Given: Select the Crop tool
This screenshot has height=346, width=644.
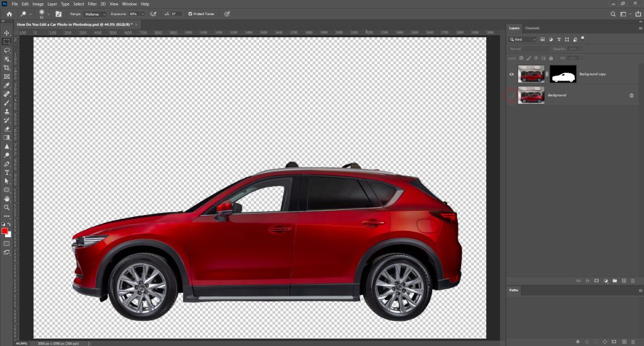Looking at the screenshot, I should pos(7,67).
